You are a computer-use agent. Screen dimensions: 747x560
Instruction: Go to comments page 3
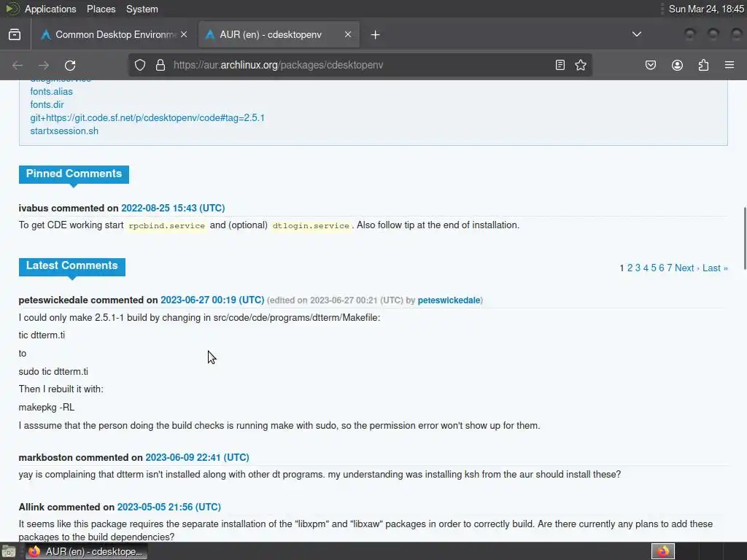pos(638,268)
